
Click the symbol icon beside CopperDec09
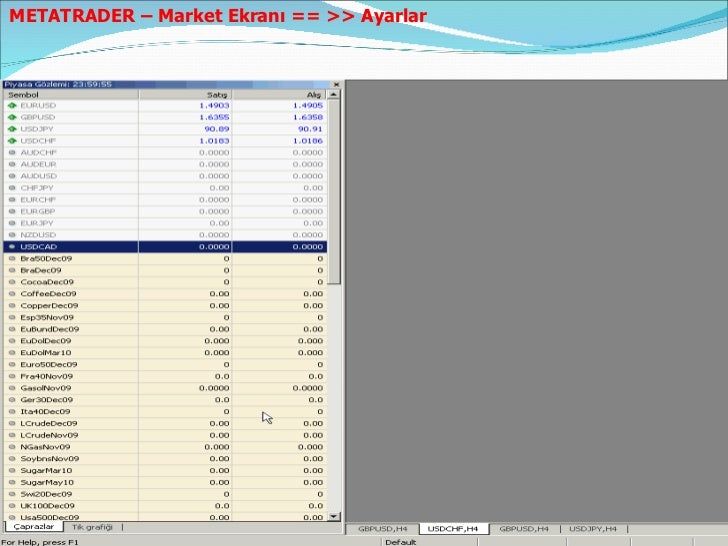pos(12,306)
